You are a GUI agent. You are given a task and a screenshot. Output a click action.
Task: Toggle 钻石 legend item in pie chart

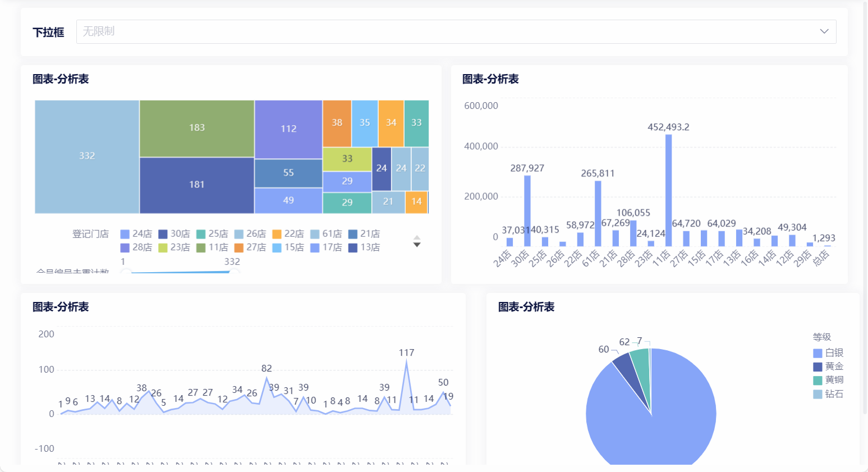coord(828,394)
